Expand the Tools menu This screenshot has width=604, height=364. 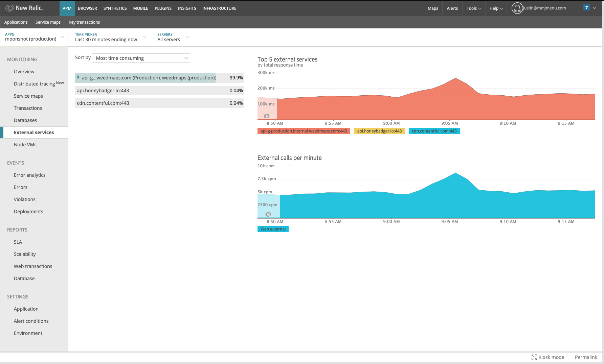pos(474,8)
